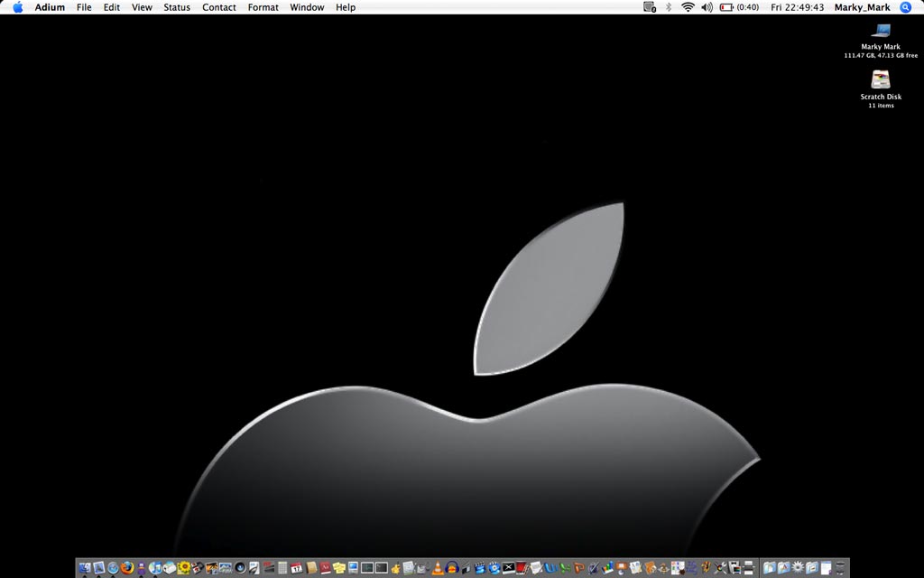924x578 pixels.
Task: Open the Marky_Mark user switching menu
Action: (862, 7)
